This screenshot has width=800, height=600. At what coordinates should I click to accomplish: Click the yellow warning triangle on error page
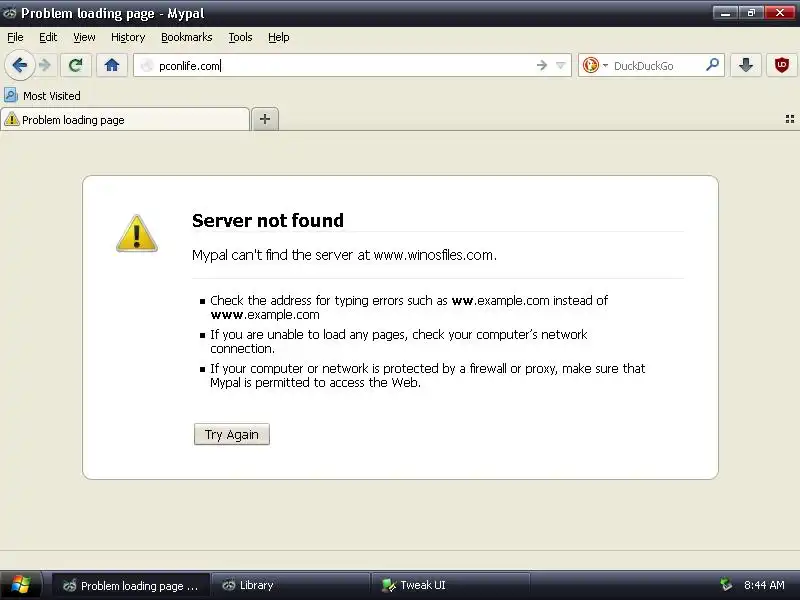coord(137,233)
